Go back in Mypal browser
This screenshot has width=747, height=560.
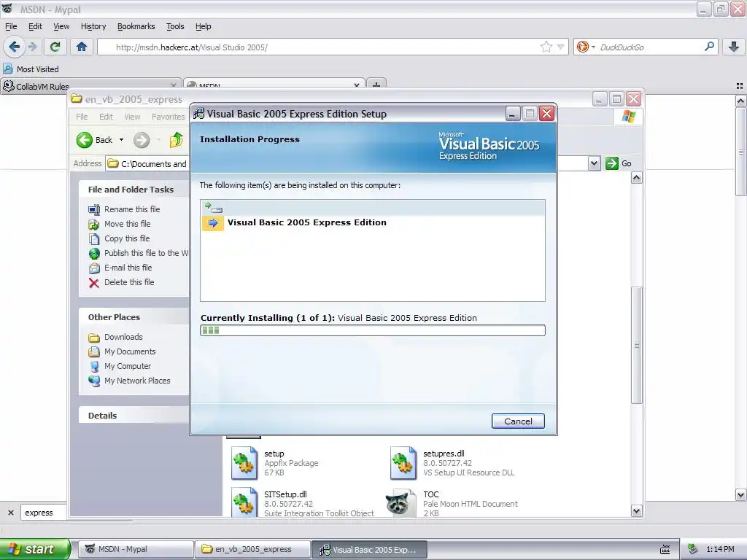[x=15, y=47]
